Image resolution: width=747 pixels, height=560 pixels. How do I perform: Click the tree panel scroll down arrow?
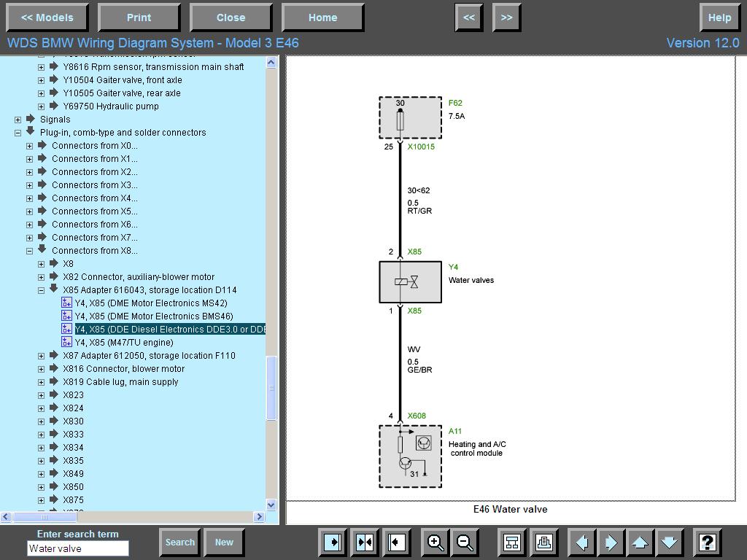coord(271,505)
